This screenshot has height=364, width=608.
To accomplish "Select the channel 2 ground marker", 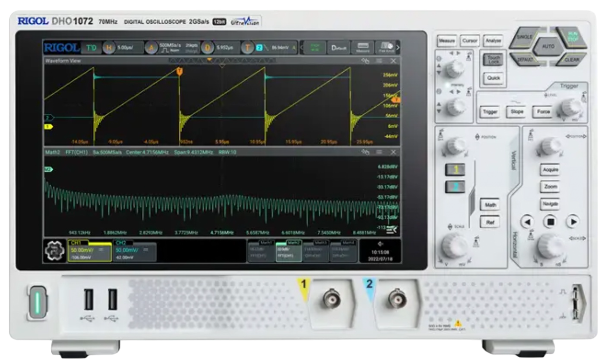I will click(48, 117).
